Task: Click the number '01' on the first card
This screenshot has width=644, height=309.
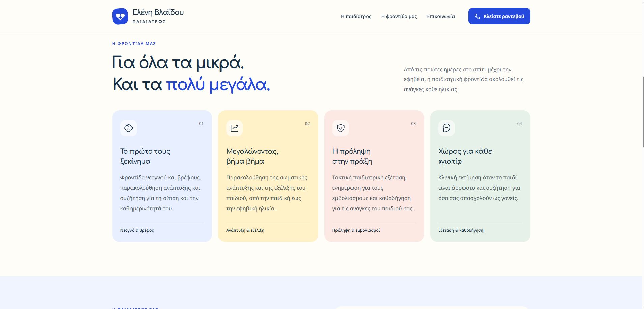Action: click(201, 124)
